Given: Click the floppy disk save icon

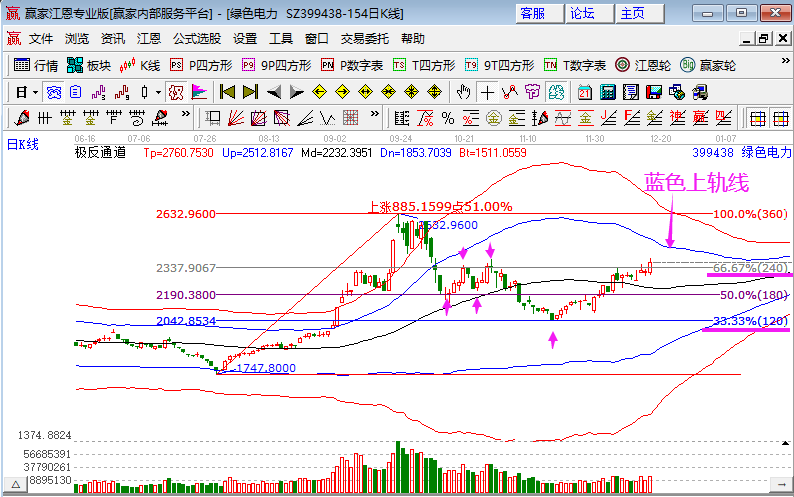Looking at the screenshot, I should 654,92.
